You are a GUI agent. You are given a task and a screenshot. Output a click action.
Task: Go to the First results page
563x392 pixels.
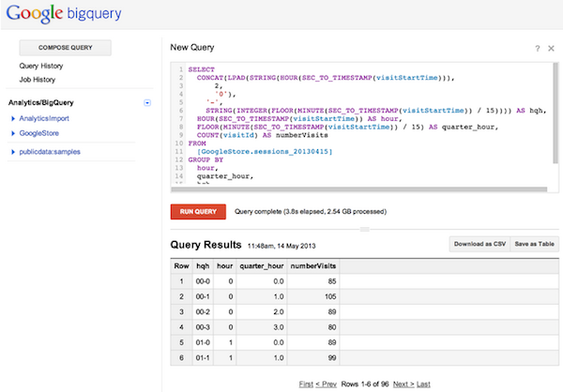click(x=306, y=384)
